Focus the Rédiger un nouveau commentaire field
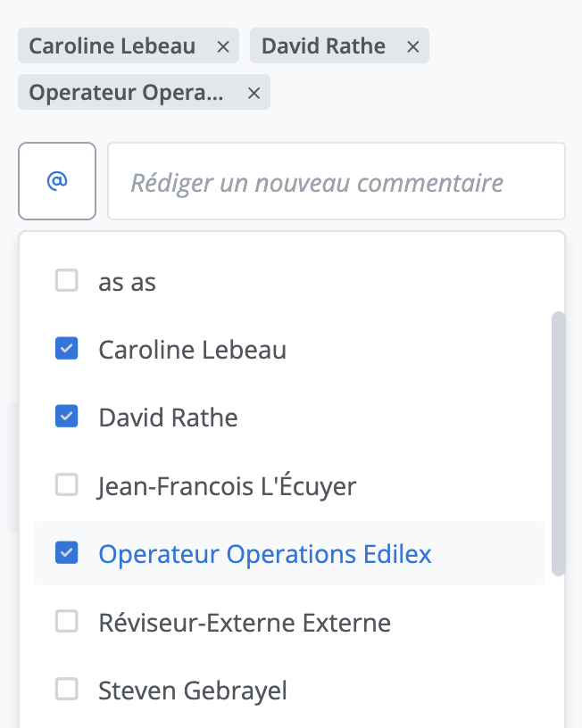The height and width of the screenshot is (728, 582). click(x=336, y=182)
